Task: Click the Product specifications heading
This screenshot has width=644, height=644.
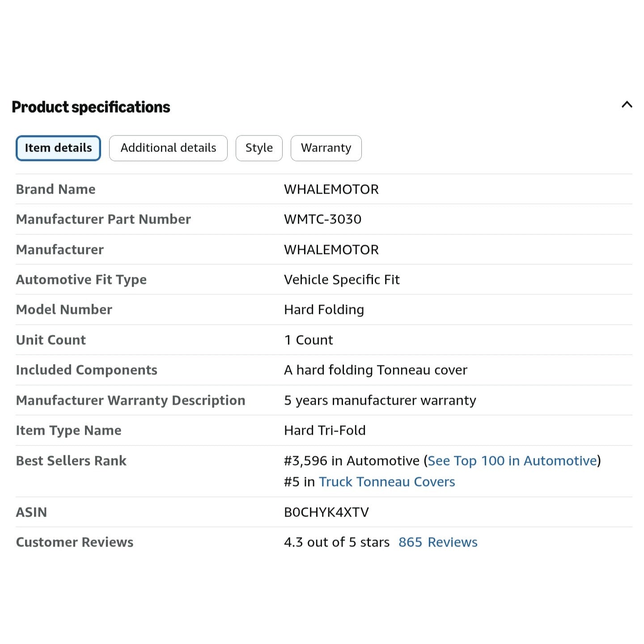Action: 91,107
